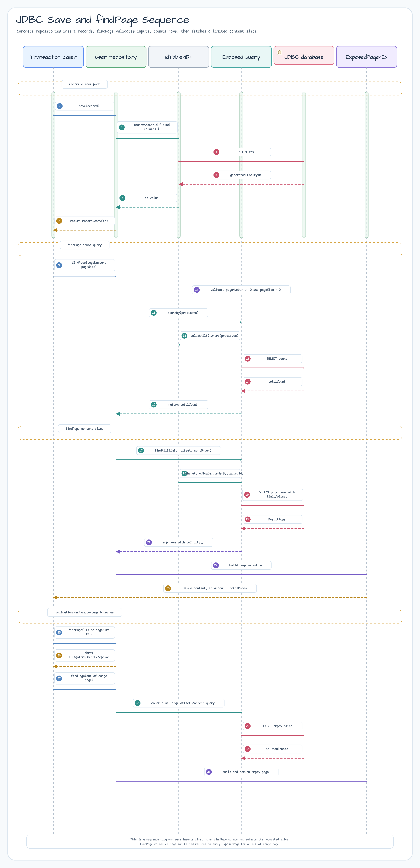Viewport: 420px width, 868px height.
Task: Click step number 27 badge
Action: click(x=59, y=678)
